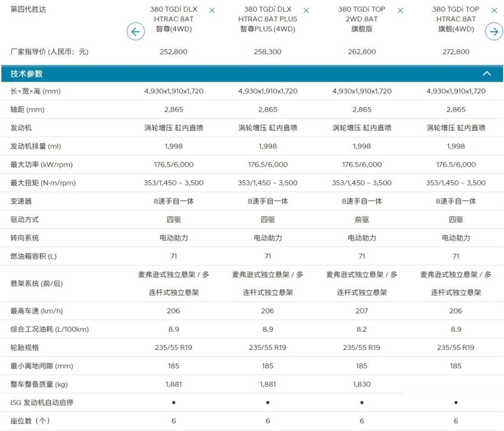
Task: Collapse the 技术参数 section with the chevron
Action: point(487,73)
